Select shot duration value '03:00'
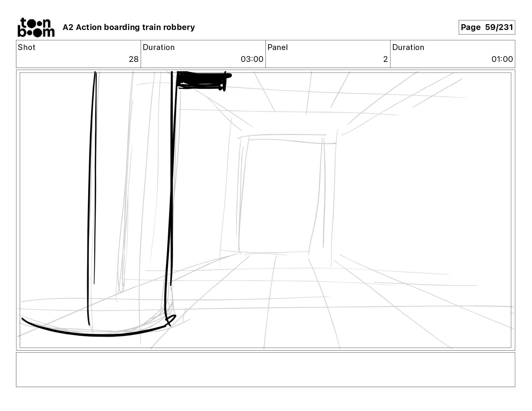The height and width of the screenshot is (411, 532). click(252, 59)
